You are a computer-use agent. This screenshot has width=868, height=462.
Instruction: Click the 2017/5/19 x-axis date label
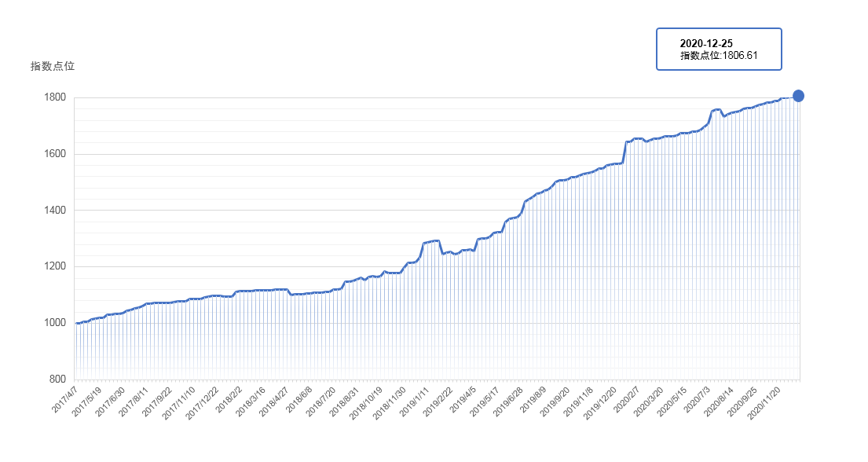coord(86,401)
